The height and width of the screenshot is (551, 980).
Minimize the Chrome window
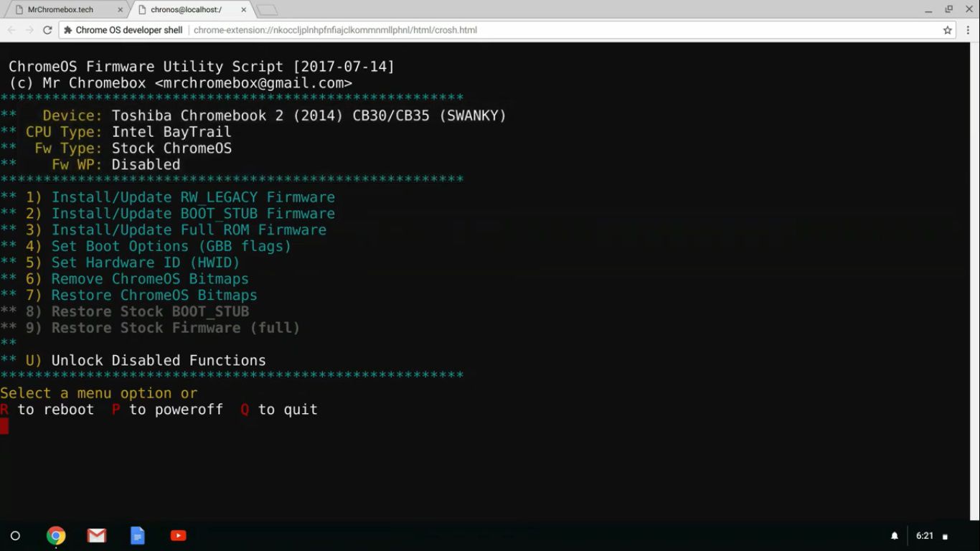pyautogui.click(x=929, y=9)
